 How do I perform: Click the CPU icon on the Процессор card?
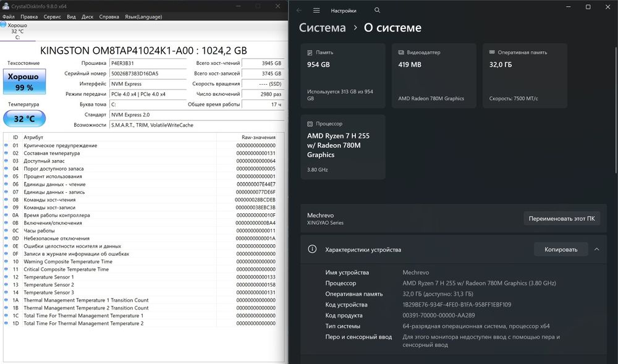pyautogui.click(x=310, y=124)
